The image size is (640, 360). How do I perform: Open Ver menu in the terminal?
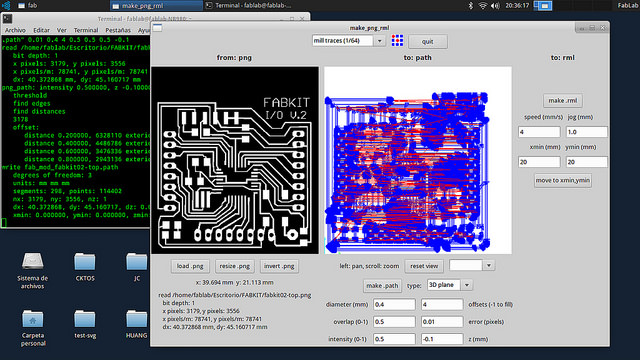coord(62,30)
